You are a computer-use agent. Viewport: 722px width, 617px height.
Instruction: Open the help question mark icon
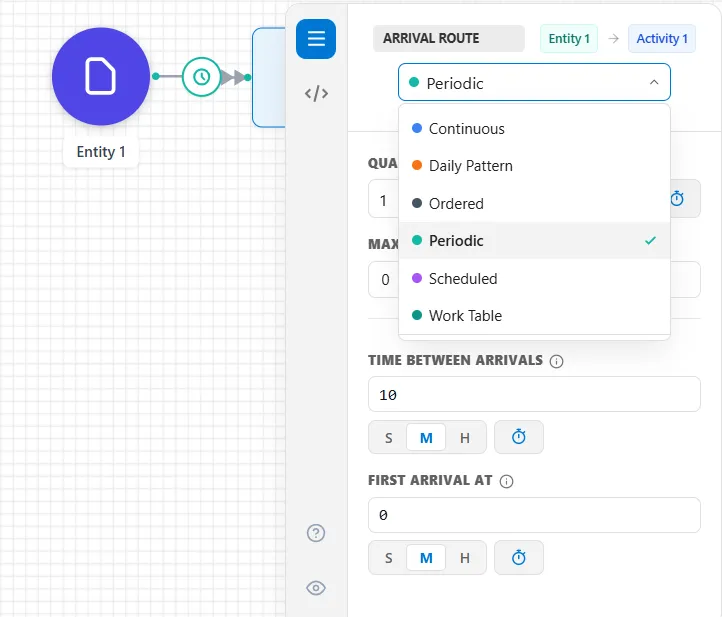tap(316, 533)
